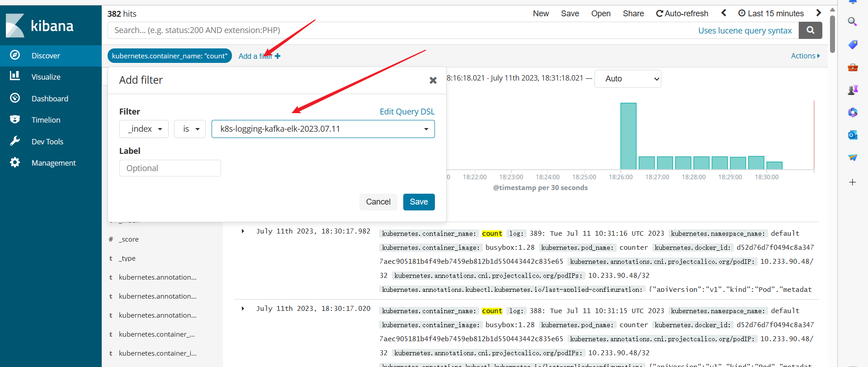Click the 382 hits count

point(122,14)
